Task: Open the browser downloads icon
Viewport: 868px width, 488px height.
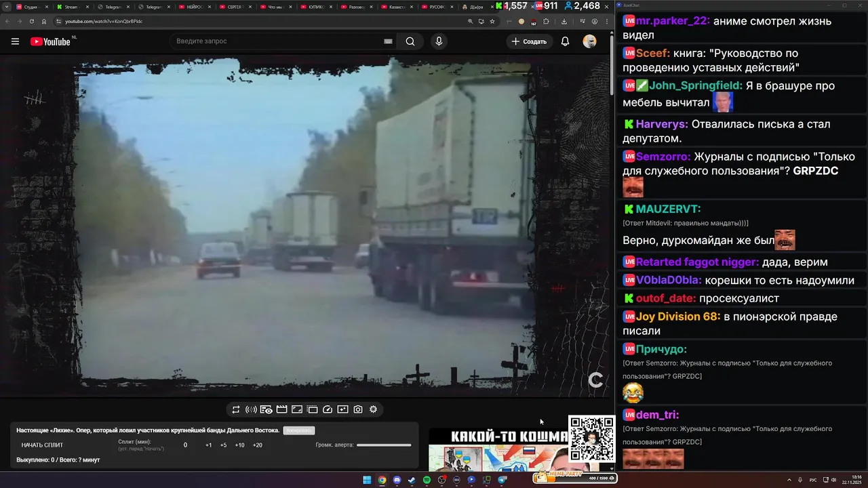Action: coord(564,21)
